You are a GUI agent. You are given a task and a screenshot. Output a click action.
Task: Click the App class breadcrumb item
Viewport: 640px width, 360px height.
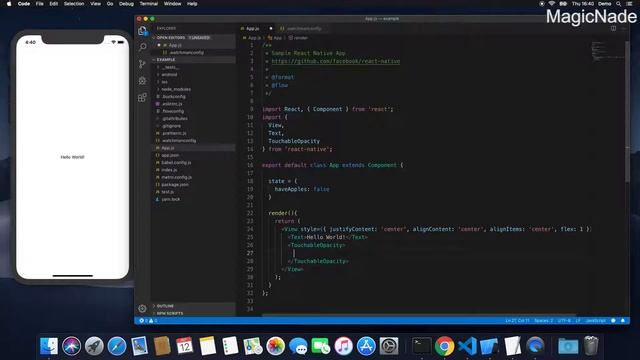275,38
